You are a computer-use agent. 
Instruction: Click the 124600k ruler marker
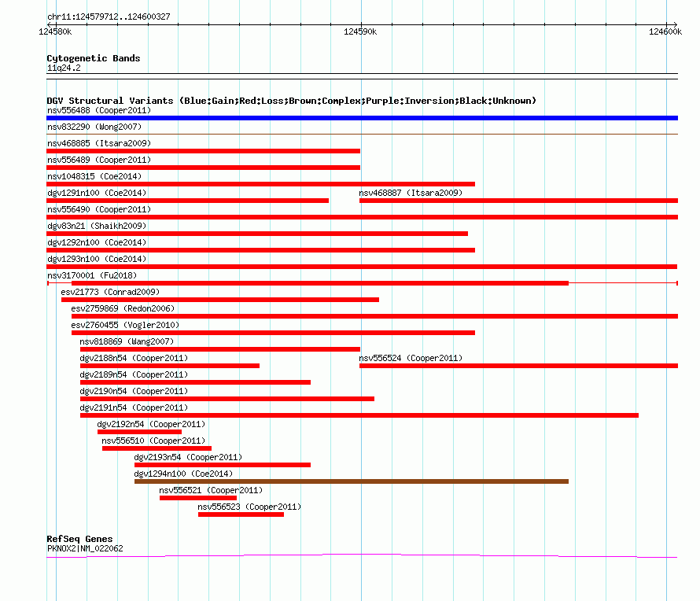(665, 31)
